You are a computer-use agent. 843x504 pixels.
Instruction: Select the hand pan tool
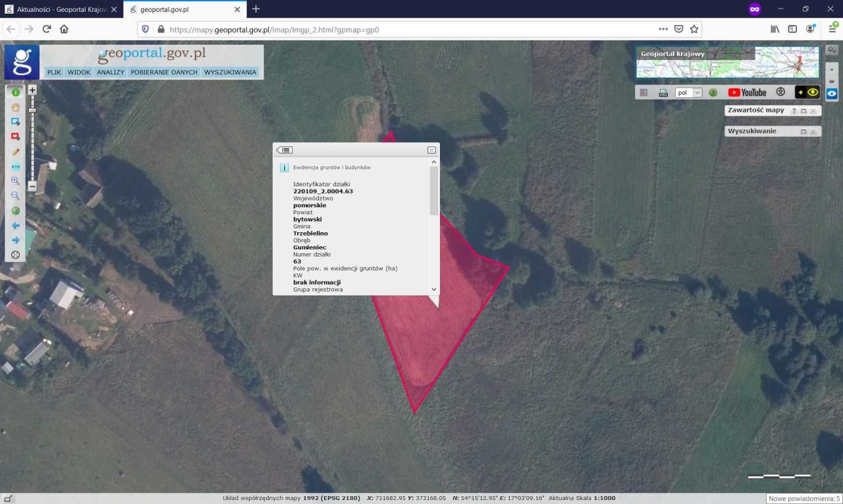pyautogui.click(x=16, y=107)
